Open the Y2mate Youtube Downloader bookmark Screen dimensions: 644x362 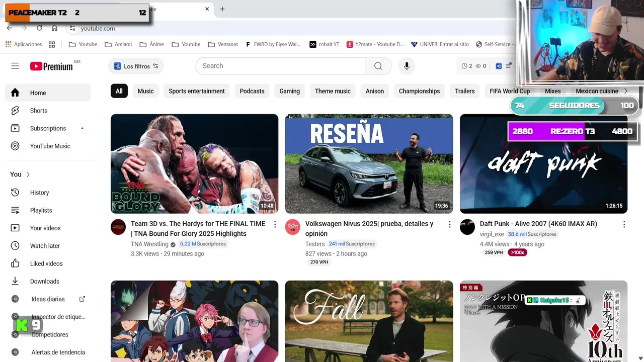pyautogui.click(x=375, y=44)
